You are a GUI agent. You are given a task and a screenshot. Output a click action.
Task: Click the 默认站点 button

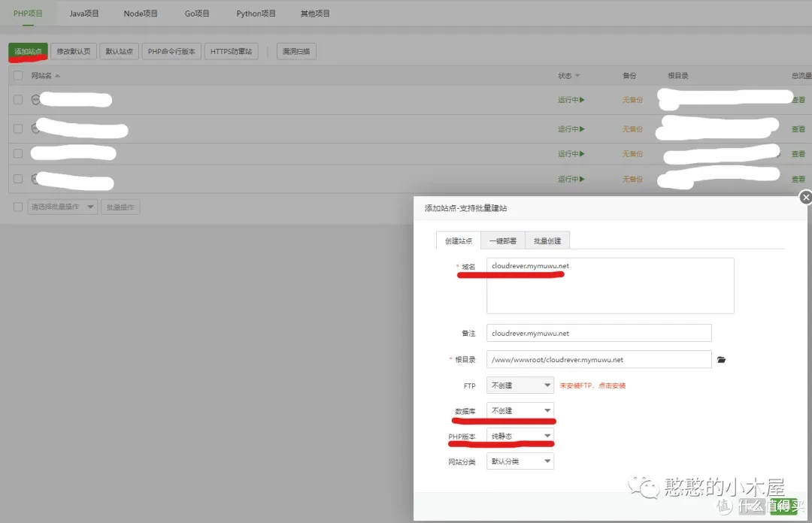(119, 51)
